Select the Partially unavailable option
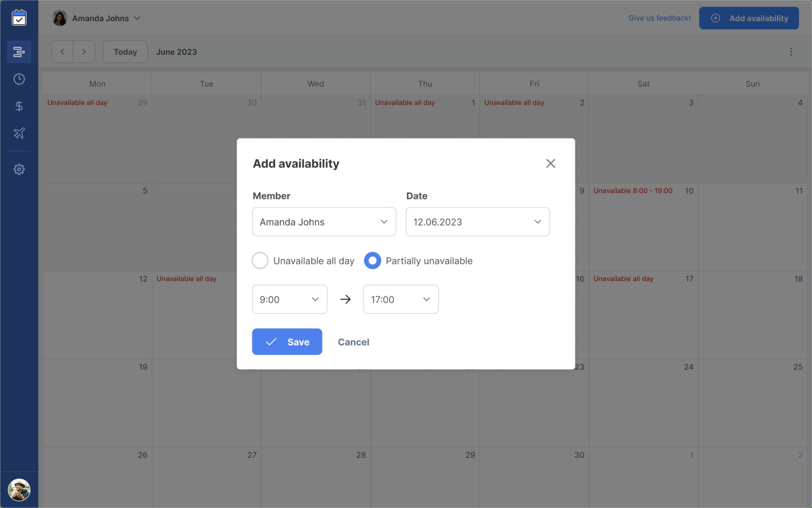 [x=372, y=261]
